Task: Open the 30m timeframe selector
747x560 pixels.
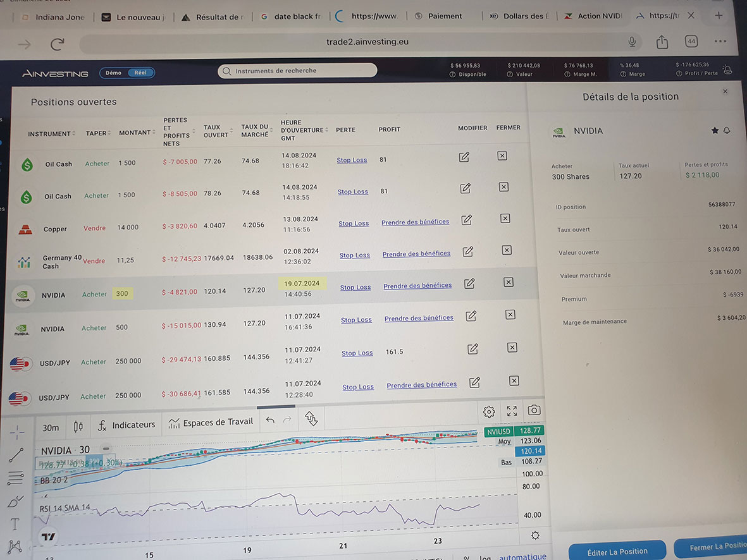Action: click(x=51, y=427)
